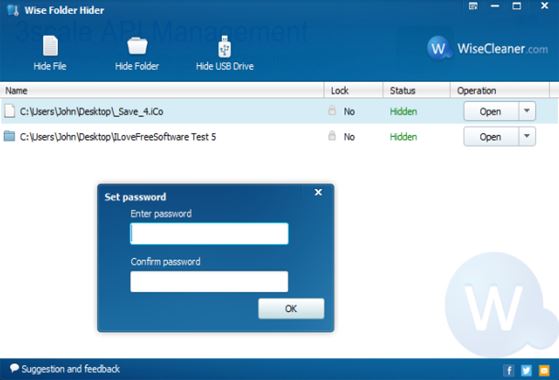Viewport: 559px width, 380px height.
Task: Click the file icon of the _Save_4.iCo row
Action: (10, 111)
